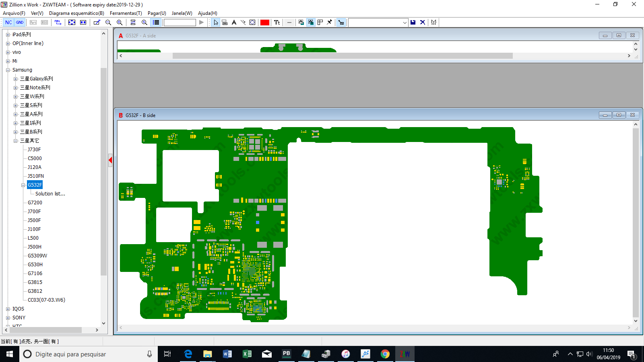644x362 pixels.
Task: Click the A side horizontal scrollbar thumb
Action: coord(343,56)
